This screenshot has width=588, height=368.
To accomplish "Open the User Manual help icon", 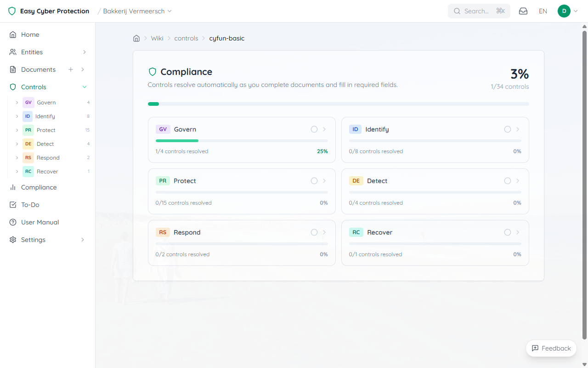I will [x=13, y=222].
